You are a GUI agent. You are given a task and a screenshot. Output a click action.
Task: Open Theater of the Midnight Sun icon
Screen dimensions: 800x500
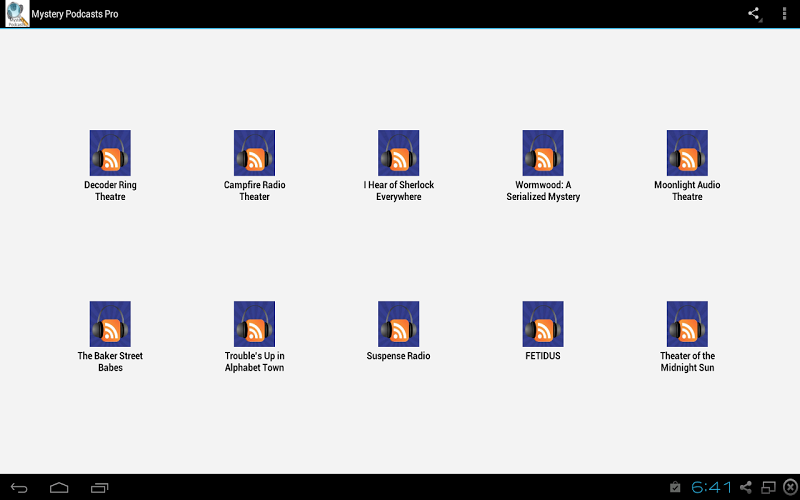[x=687, y=323]
